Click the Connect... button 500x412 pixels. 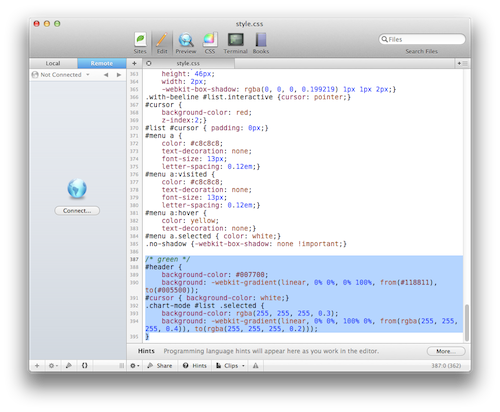tap(77, 211)
